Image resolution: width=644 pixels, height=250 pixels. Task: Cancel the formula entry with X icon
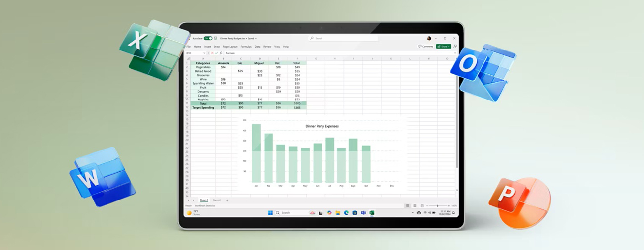(x=212, y=53)
